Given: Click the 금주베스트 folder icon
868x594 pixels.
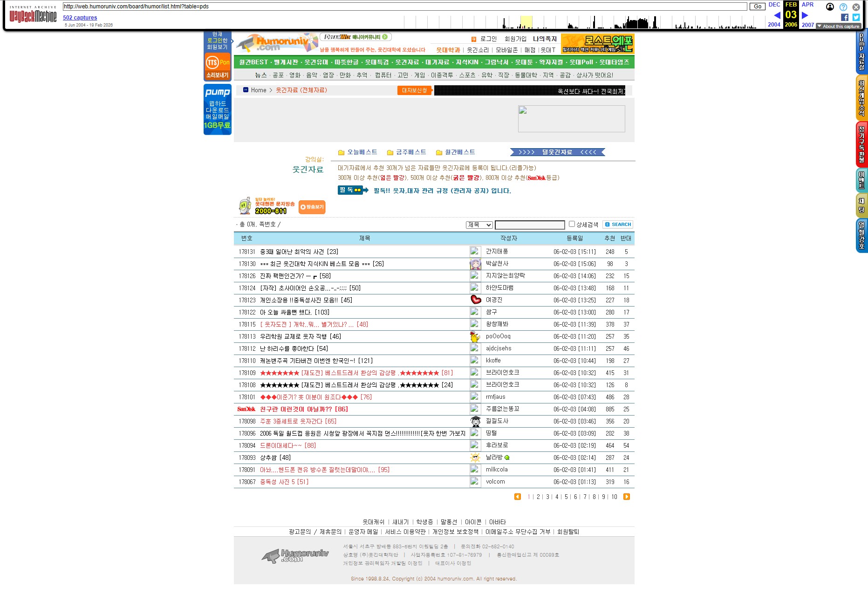Looking at the screenshot, I should coord(390,152).
